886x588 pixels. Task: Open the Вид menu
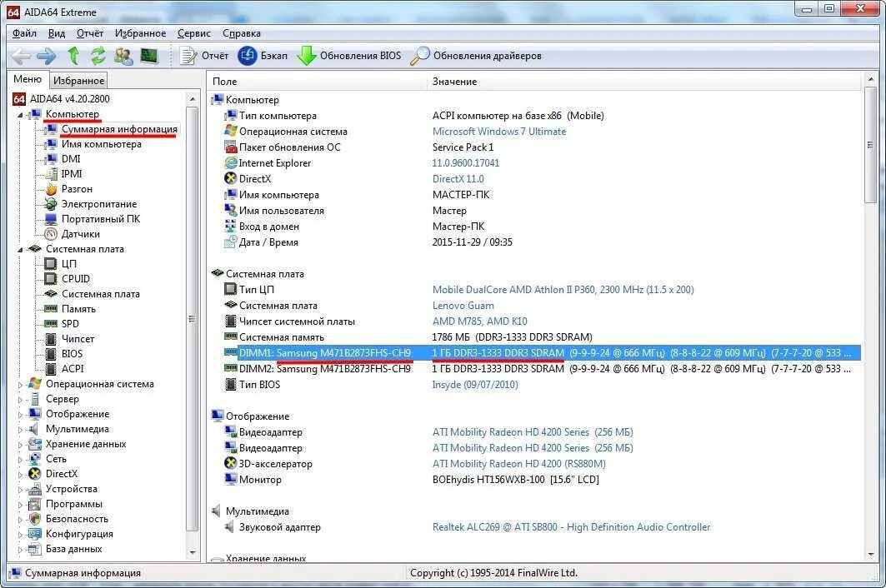(57, 33)
